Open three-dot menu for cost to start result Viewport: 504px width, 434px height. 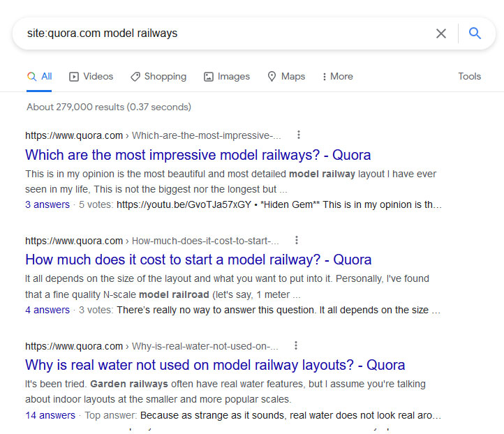[x=297, y=240]
